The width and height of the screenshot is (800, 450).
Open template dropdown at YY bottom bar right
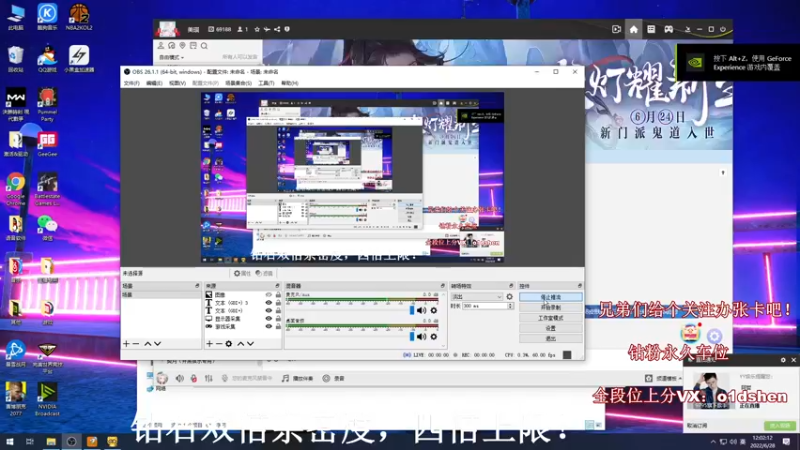point(669,379)
